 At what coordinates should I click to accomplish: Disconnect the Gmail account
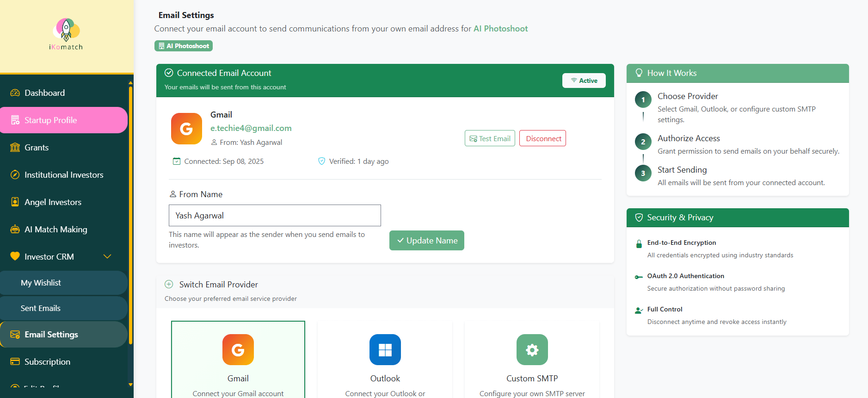click(542, 138)
